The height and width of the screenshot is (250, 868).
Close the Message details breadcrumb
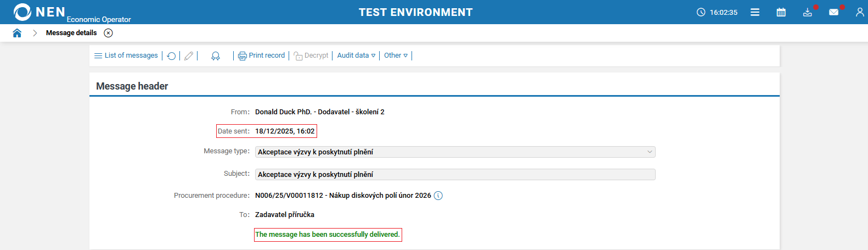pyautogui.click(x=109, y=33)
